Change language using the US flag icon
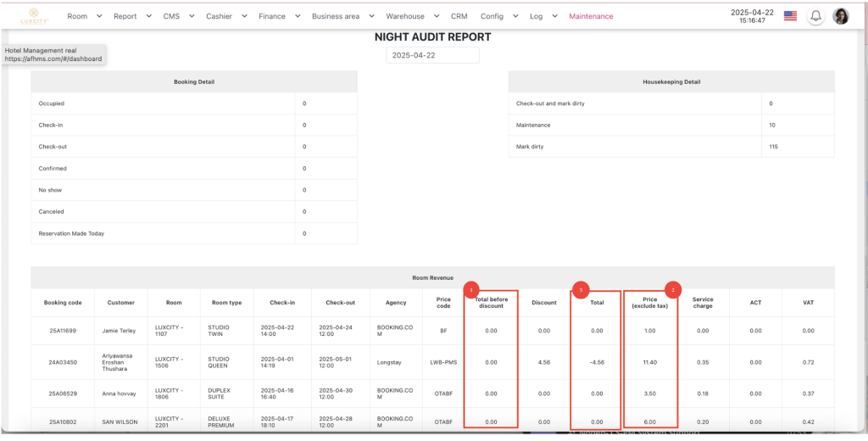The height and width of the screenshot is (441, 868). pos(790,16)
